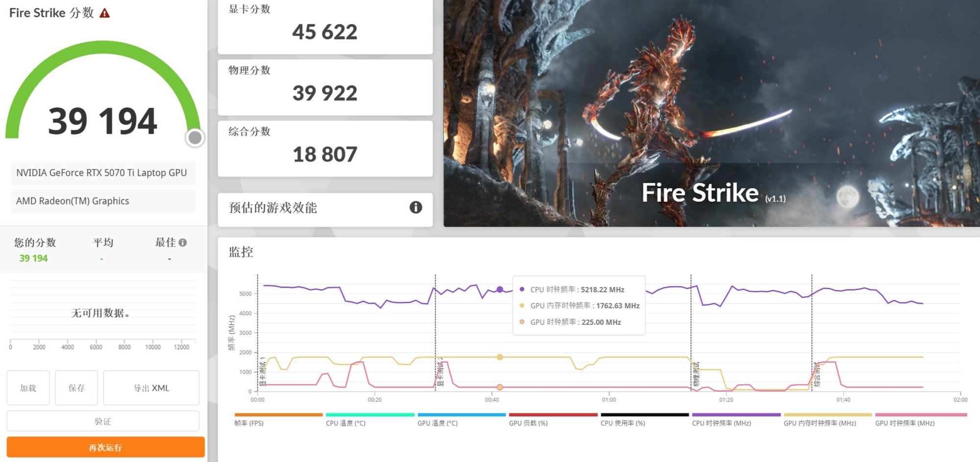Screen dimensions: 980x462
Task: Toggle the CPU 使用率 (%) legend series
Action: pos(645,420)
